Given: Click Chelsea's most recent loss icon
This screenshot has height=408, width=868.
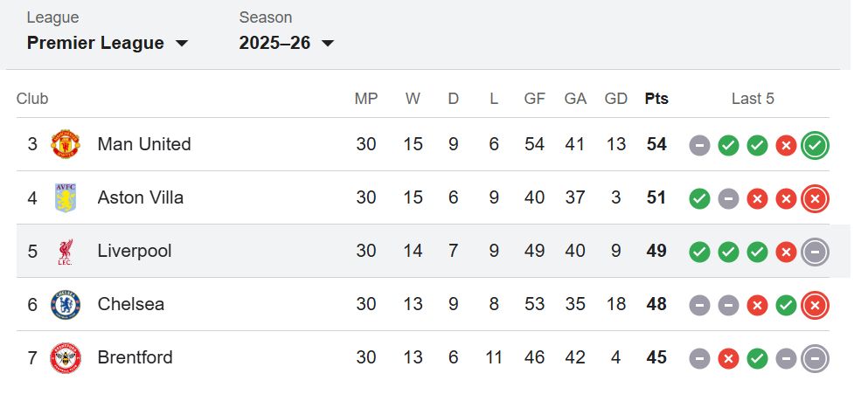Looking at the screenshot, I should click(815, 305).
